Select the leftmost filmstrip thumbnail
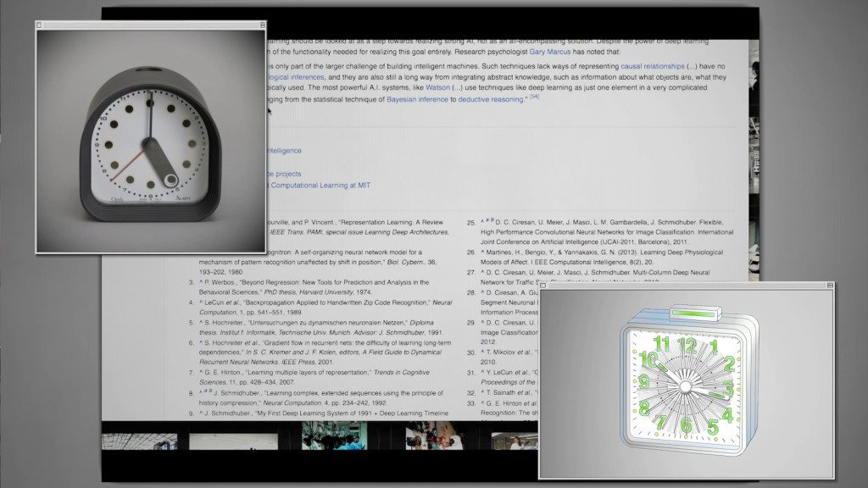This screenshot has height=488, width=868. [x=140, y=441]
